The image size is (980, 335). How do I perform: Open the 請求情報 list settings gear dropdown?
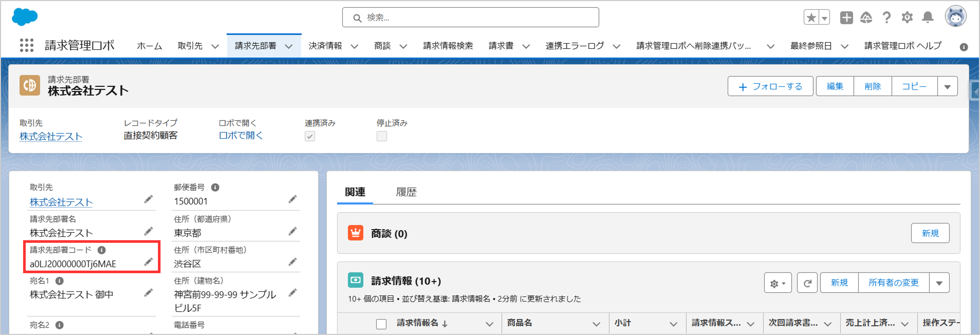click(x=778, y=283)
